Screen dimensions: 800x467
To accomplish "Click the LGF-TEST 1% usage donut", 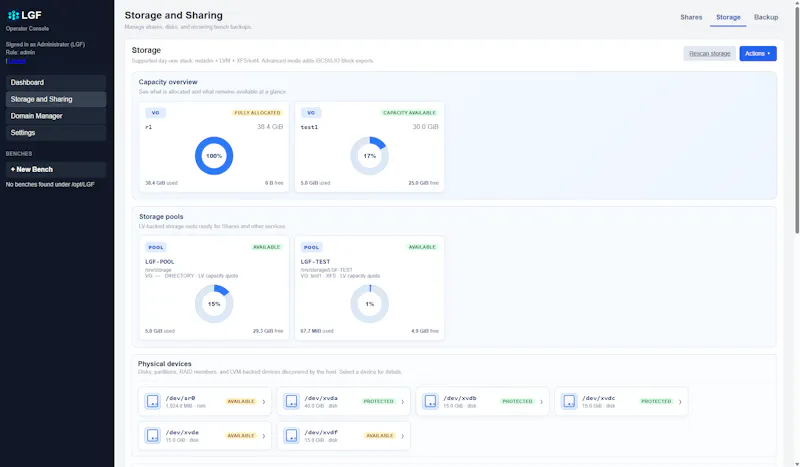I will coord(369,304).
